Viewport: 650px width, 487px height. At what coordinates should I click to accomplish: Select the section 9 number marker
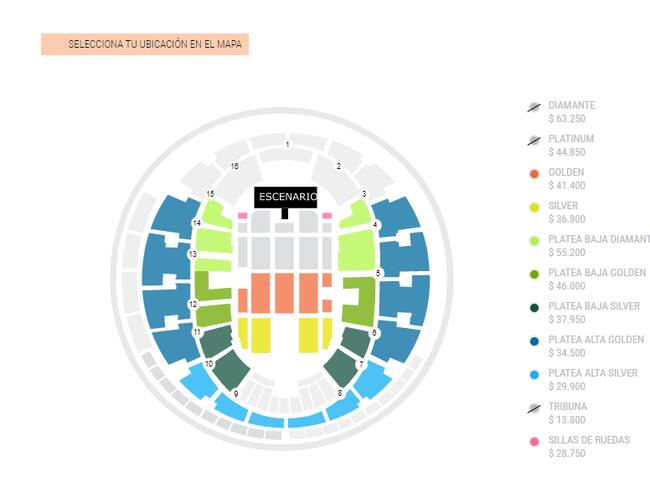pos(235,394)
